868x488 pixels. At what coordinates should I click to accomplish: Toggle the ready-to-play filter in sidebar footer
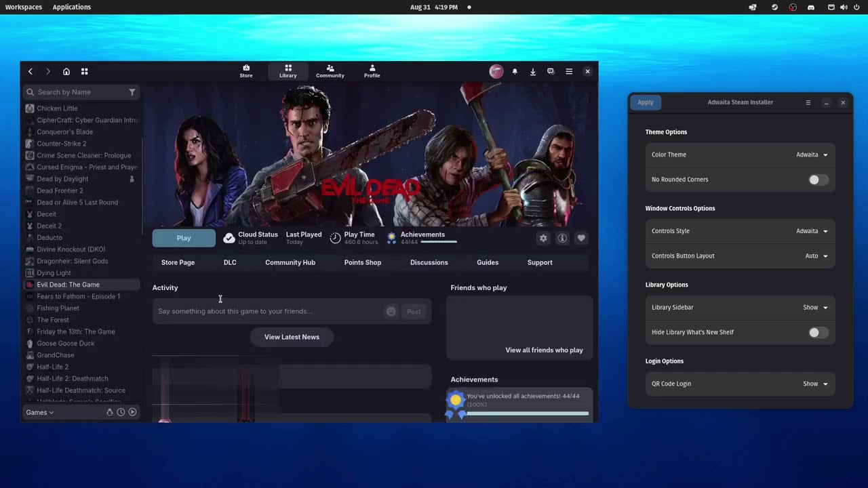click(x=132, y=412)
